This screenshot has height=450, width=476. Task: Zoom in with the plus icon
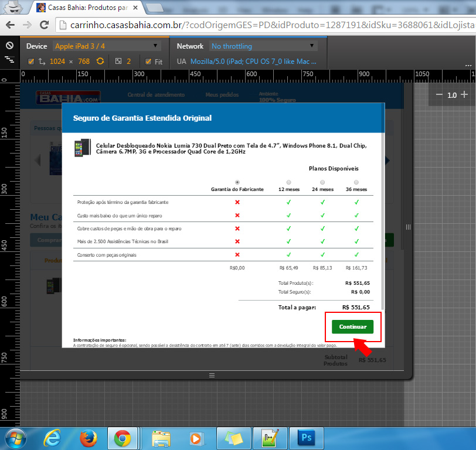pyautogui.click(x=464, y=94)
